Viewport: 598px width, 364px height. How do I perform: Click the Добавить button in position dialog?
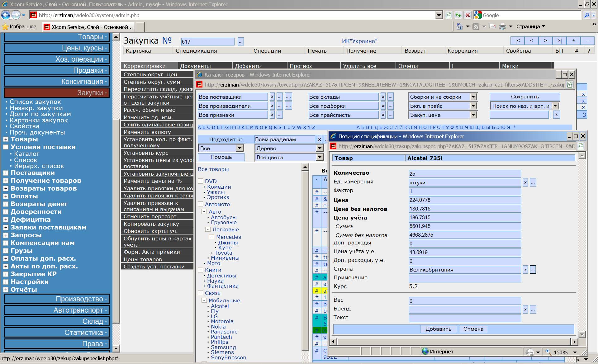(439, 329)
